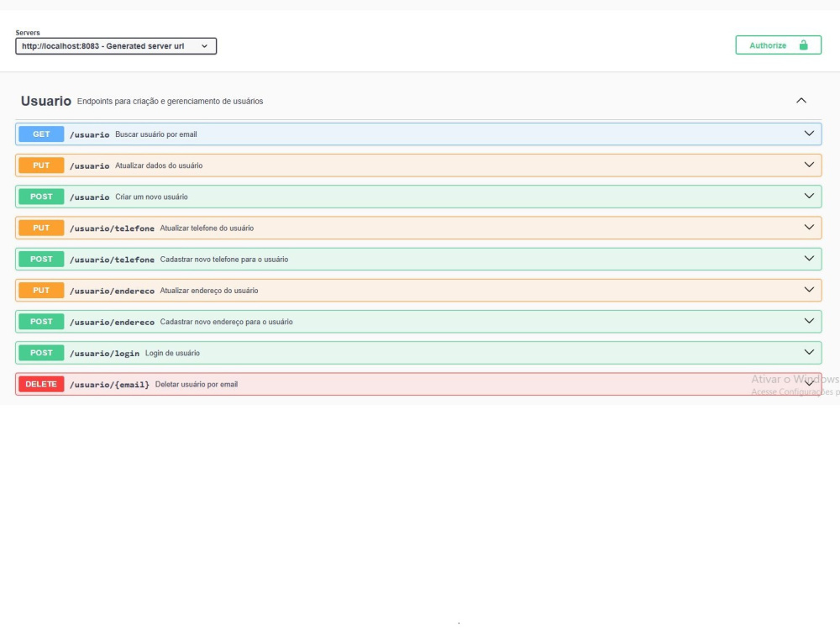Collapse the Usuario section with the chevron

(801, 101)
